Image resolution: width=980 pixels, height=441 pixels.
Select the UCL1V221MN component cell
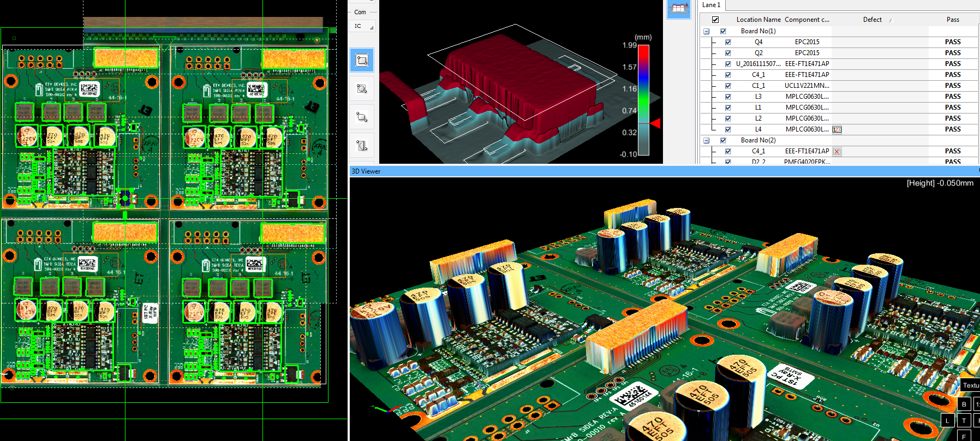807,86
